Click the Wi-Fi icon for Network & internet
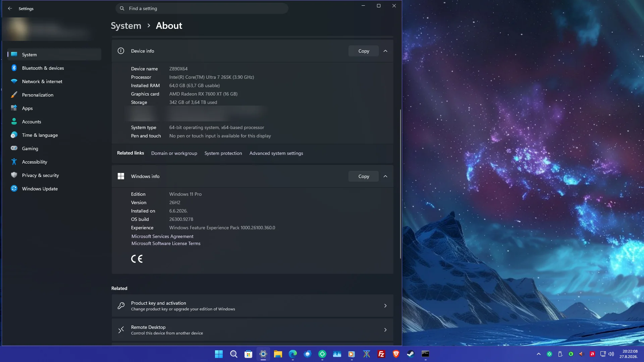Screen dimensions: 644x362 (14, 81)
